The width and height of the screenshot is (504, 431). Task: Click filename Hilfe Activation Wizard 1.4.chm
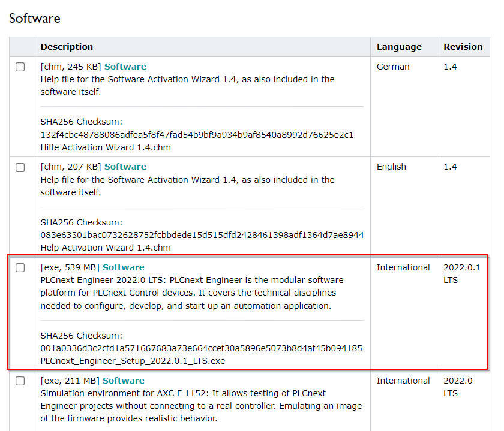106,147
